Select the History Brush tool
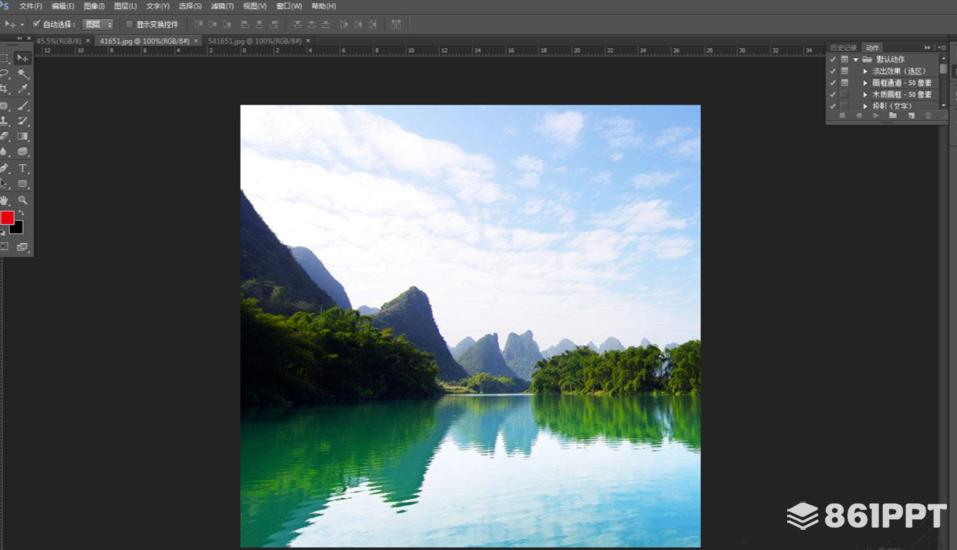 click(x=23, y=121)
